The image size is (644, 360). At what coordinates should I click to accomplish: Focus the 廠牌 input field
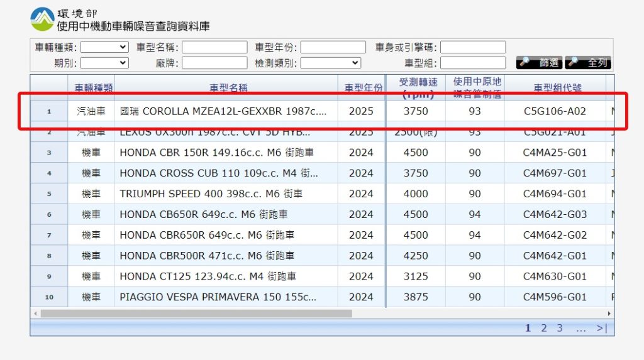pyautogui.click(x=214, y=63)
